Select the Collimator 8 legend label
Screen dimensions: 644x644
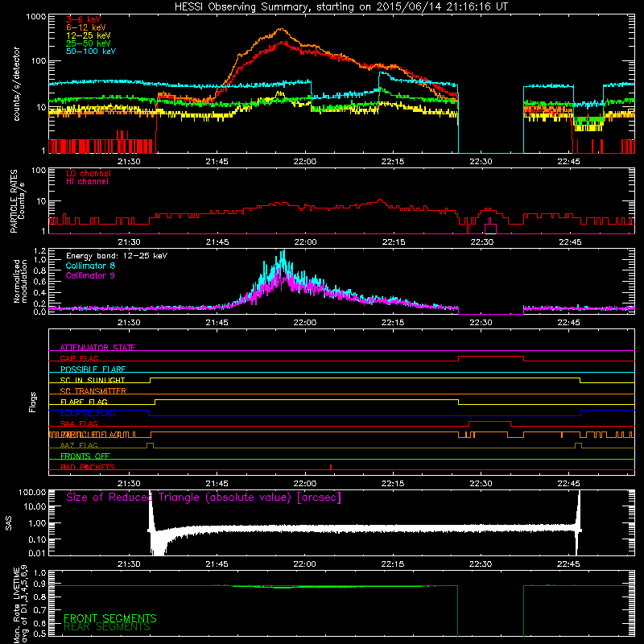[x=90, y=266]
